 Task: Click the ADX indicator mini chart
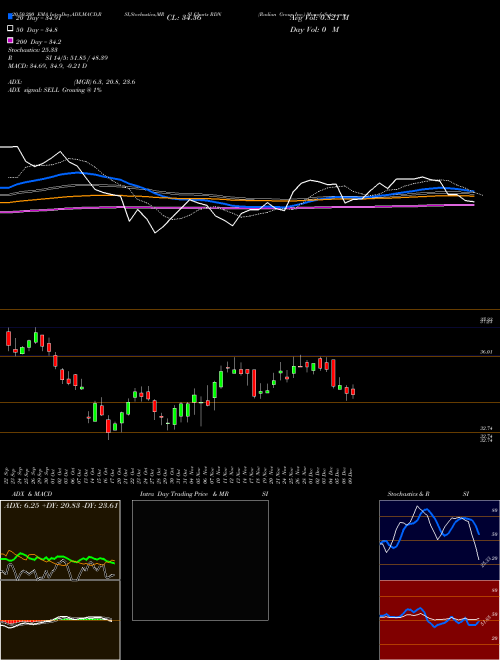(x=60, y=540)
